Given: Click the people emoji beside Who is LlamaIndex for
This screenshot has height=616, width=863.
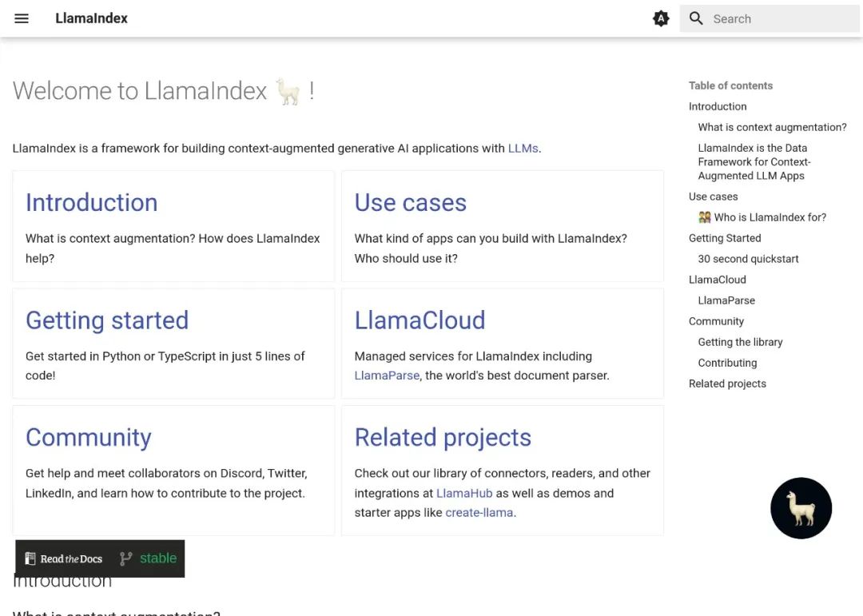Looking at the screenshot, I should click(705, 217).
